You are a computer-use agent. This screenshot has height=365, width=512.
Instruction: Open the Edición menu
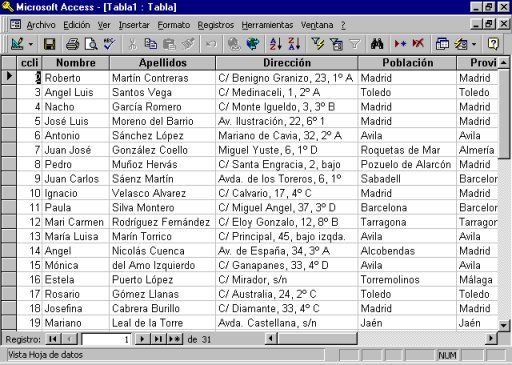pos(77,25)
